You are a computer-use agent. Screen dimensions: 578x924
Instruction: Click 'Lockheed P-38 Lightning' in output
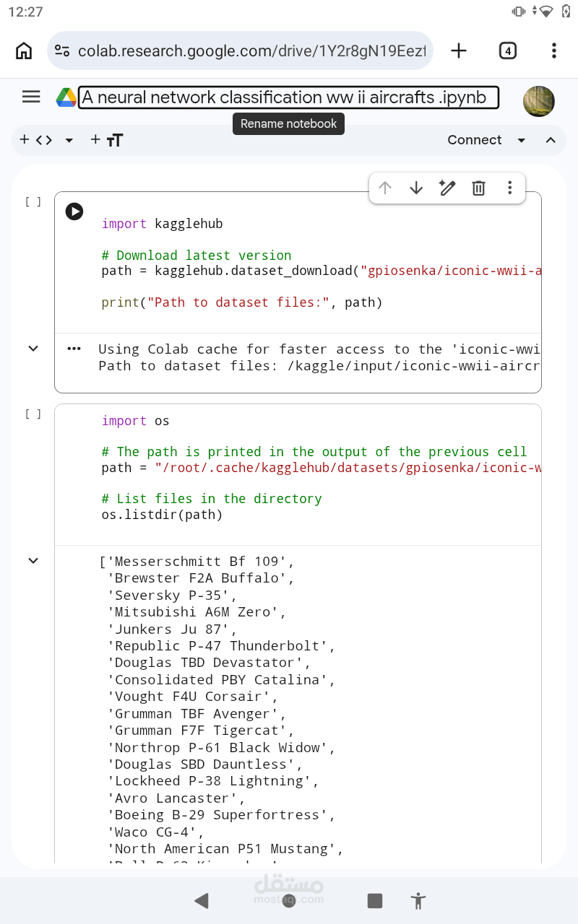click(212, 781)
